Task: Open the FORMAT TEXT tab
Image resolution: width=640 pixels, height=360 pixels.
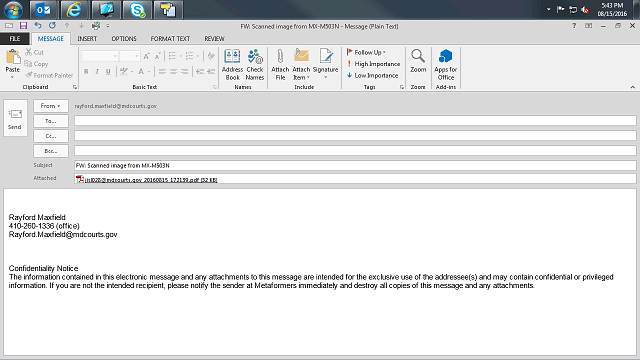Action: 170,39
